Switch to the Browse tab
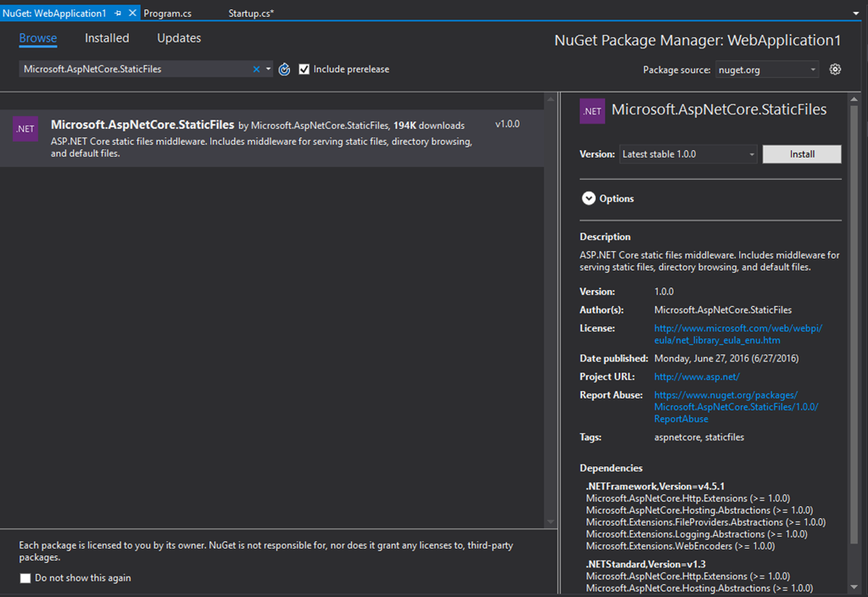Viewport: 868px width, 597px height. (38, 38)
